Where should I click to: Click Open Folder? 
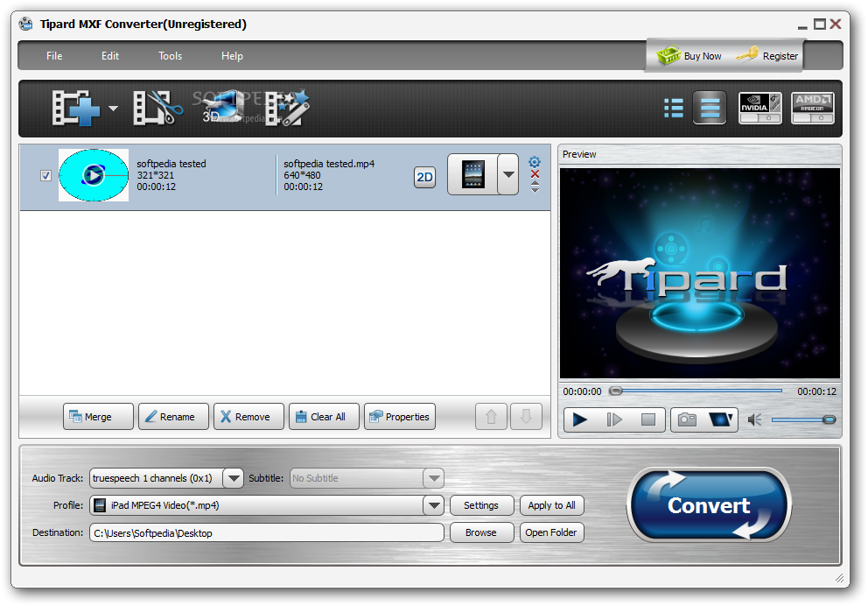551,532
